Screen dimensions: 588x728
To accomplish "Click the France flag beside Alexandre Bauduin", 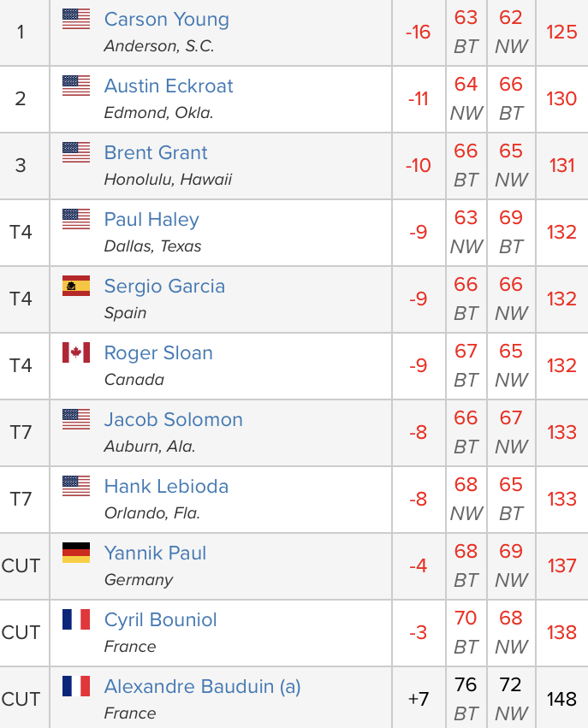I will pos(76,686).
